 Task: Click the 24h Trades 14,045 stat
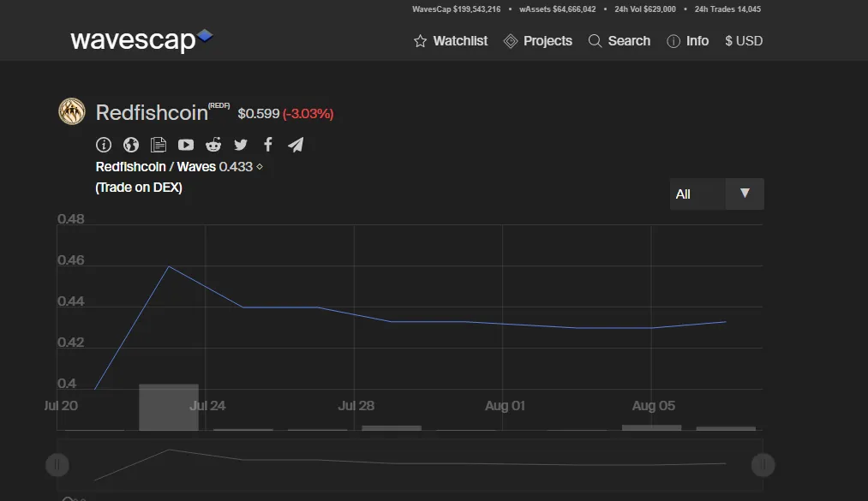point(727,9)
